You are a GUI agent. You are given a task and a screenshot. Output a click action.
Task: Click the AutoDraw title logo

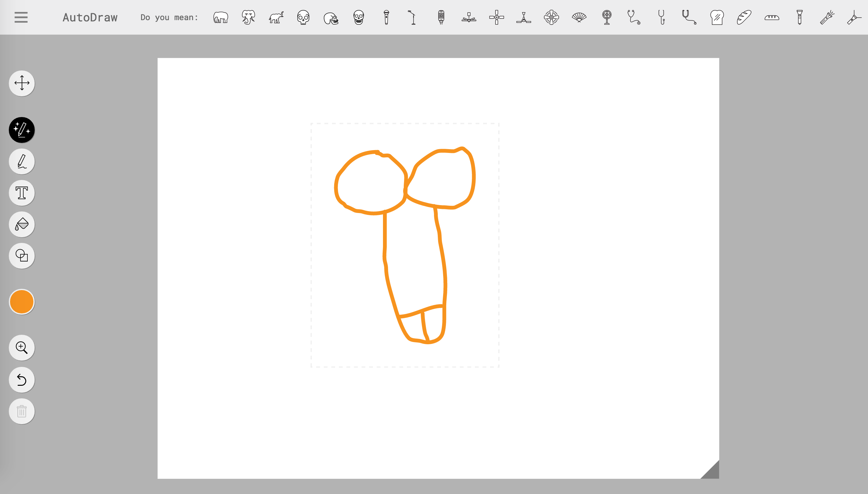[x=90, y=17]
